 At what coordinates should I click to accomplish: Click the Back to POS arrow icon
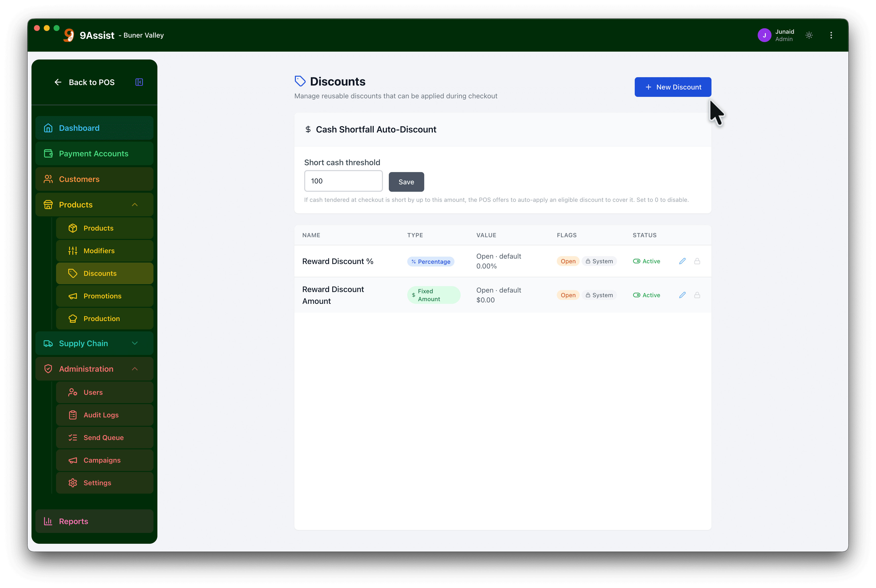(58, 82)
